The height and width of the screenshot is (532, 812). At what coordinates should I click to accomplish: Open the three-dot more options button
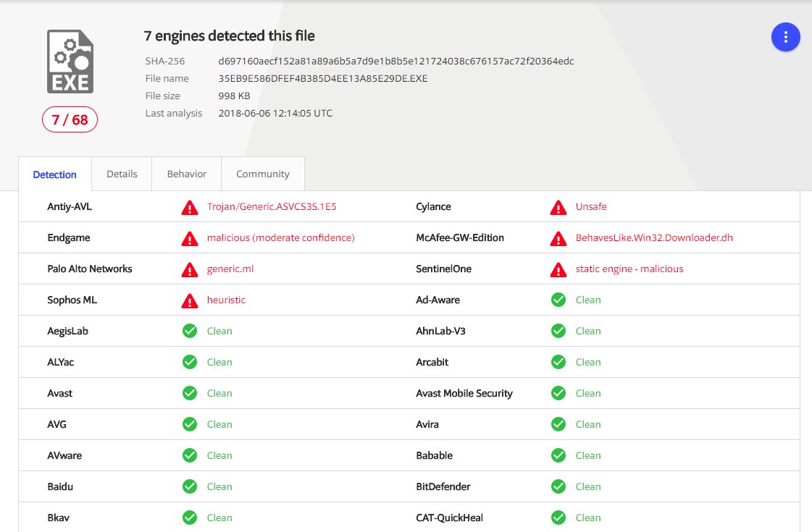tap(786, 37)
